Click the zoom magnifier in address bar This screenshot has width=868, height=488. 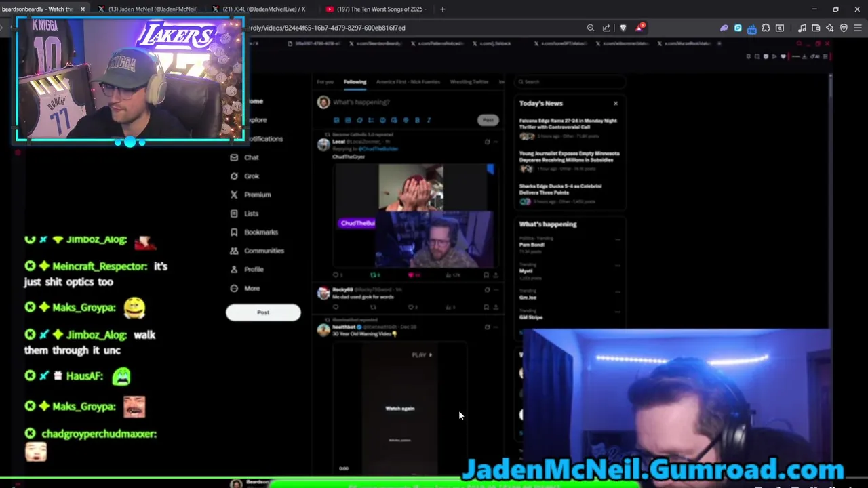click(591, 28)
